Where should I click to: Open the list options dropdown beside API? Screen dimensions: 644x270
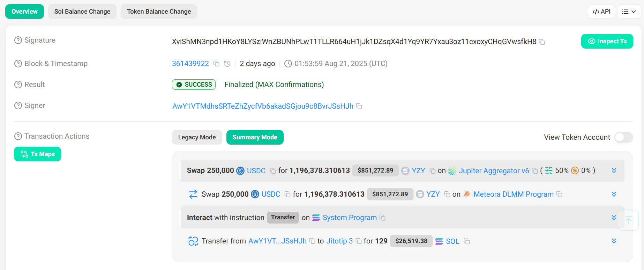629,12
